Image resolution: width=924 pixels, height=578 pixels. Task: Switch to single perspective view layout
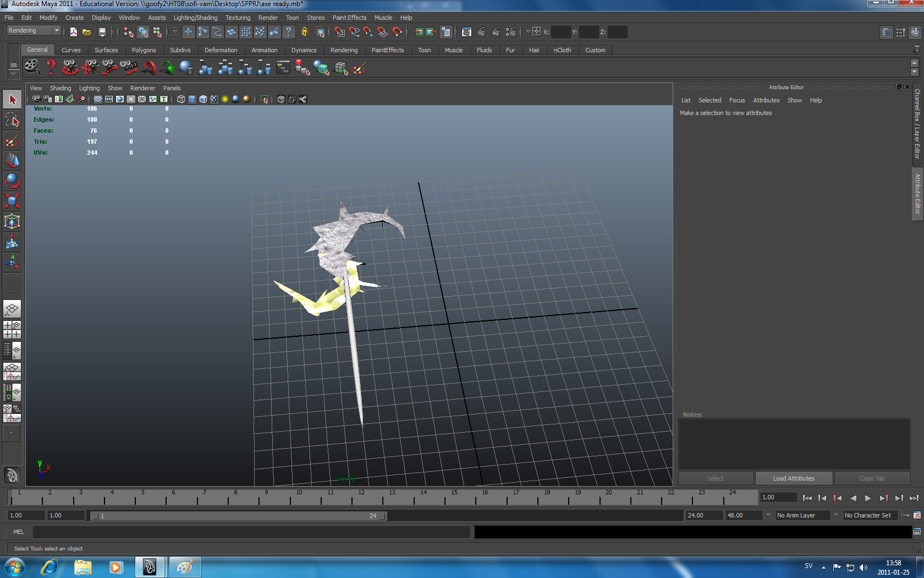click(12, 309)
